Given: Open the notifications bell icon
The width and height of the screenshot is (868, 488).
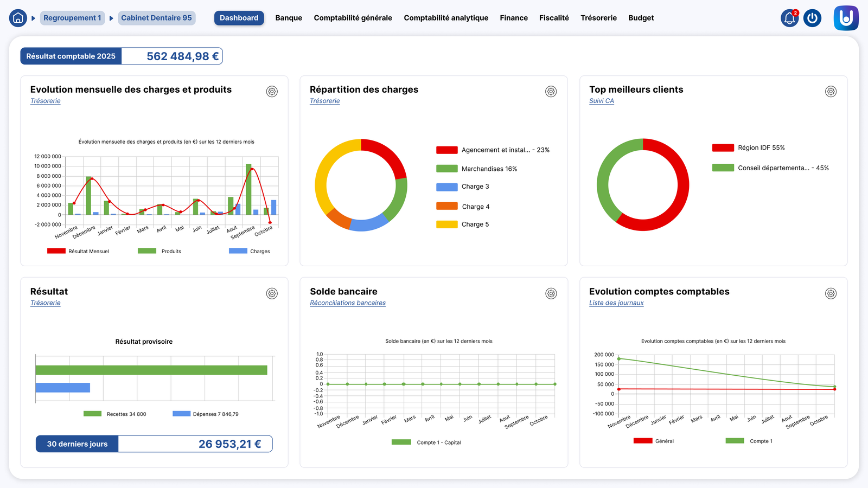Looking at the screenshot, I should pyautogui.click(x=790, y=18).
